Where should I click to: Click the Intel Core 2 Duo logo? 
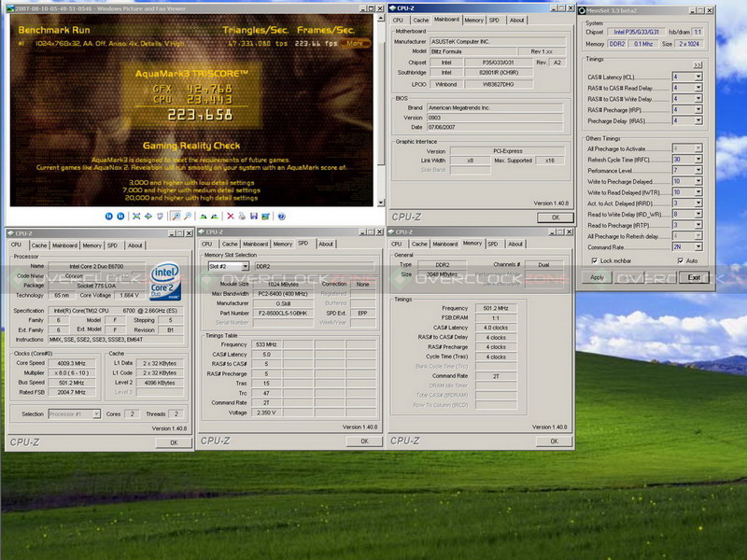165,281
